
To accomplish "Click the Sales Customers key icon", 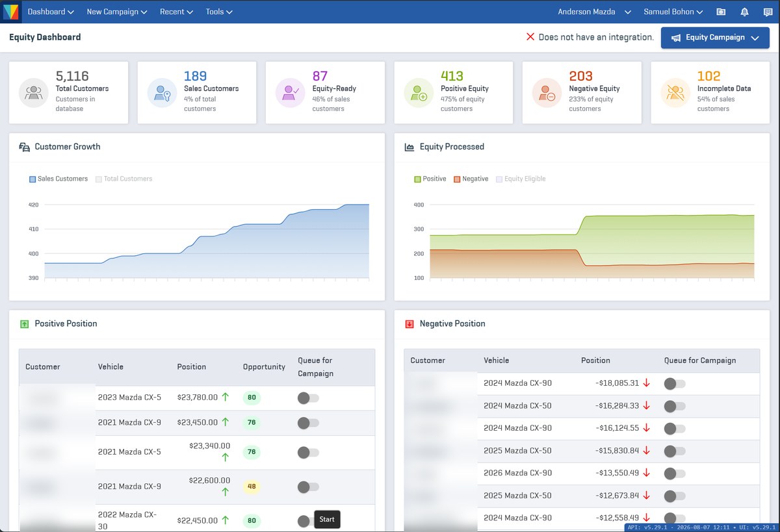I will coord(162,93).
